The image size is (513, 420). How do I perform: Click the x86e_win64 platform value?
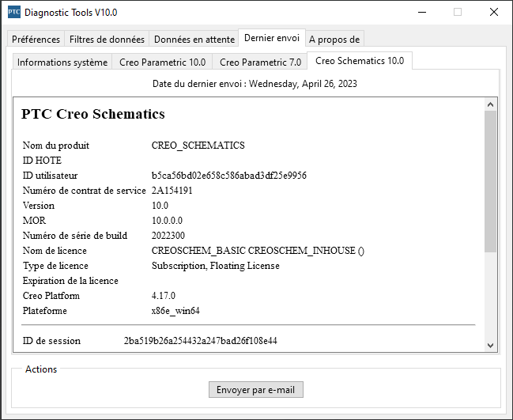175,311
